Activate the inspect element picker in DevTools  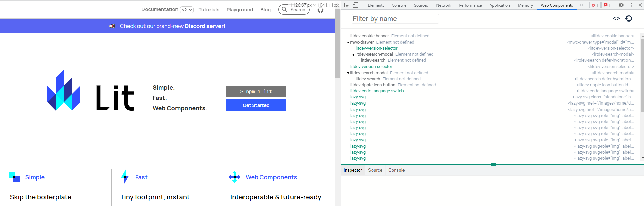click(x=346, y=5)
